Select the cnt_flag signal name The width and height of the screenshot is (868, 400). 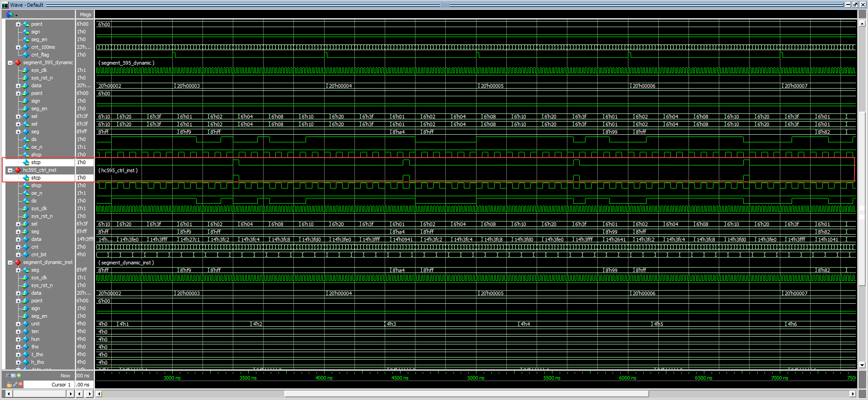[40, 55]
